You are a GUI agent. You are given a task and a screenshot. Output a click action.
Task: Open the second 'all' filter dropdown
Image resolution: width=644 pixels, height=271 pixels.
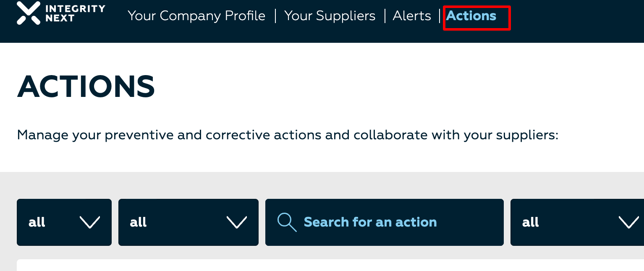[188, 222]
